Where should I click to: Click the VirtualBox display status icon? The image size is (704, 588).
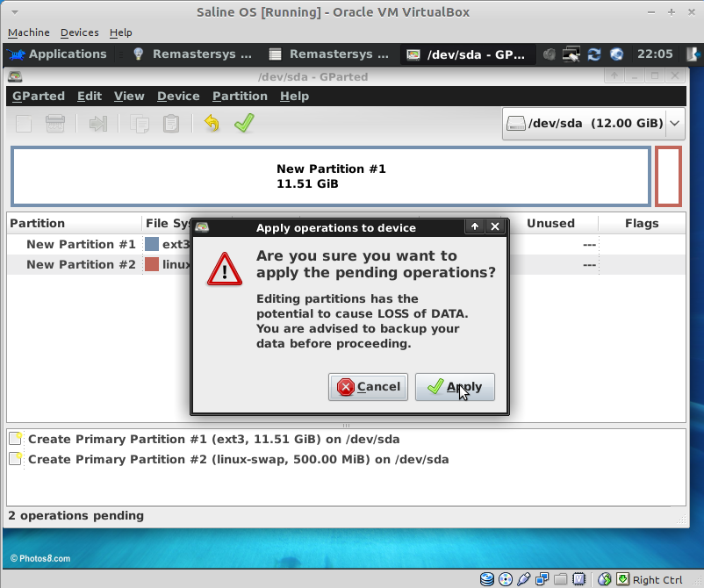(x=578, y=579)
